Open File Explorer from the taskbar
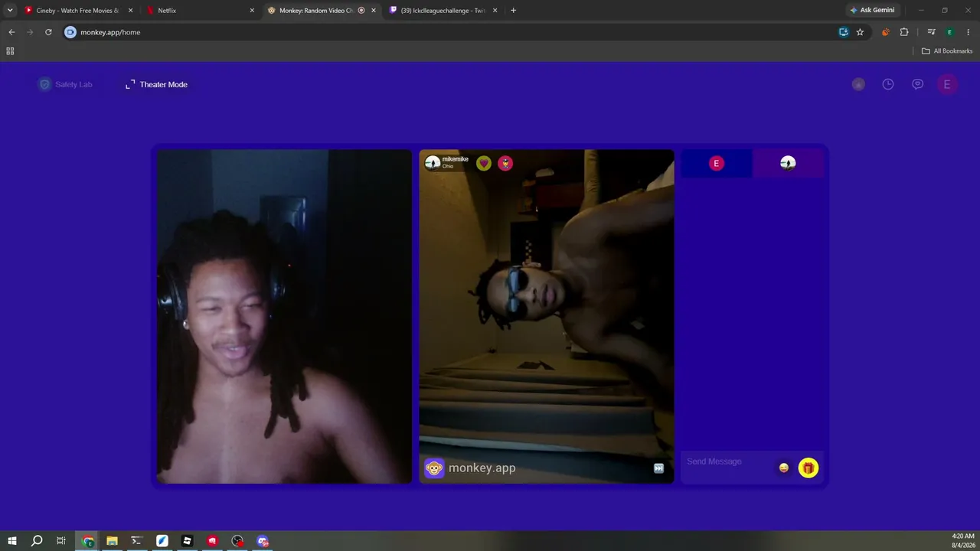The height and width of the screenshot is (551, 980). coord(112,541)
